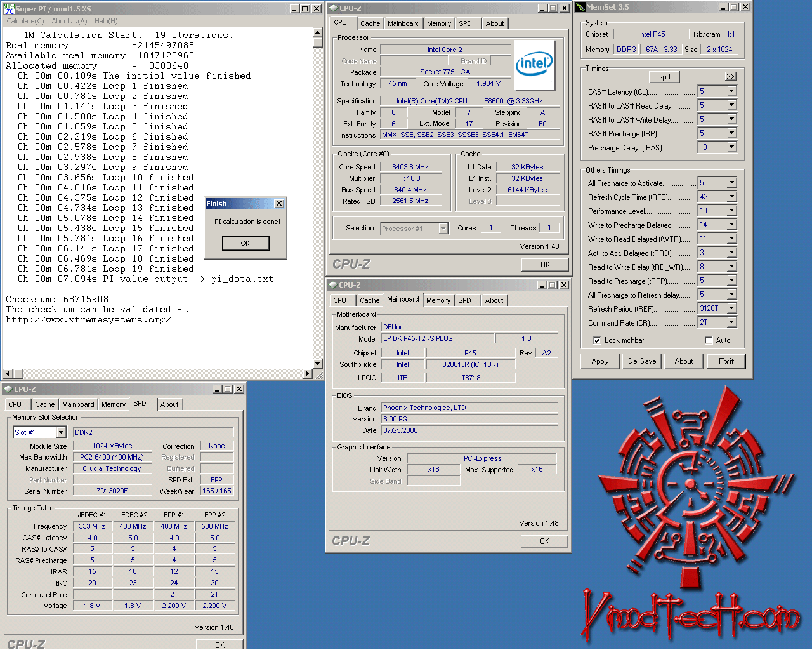Open the Help(H) menu in Super PI
The image size is (812, 650).
pos(106,21)
